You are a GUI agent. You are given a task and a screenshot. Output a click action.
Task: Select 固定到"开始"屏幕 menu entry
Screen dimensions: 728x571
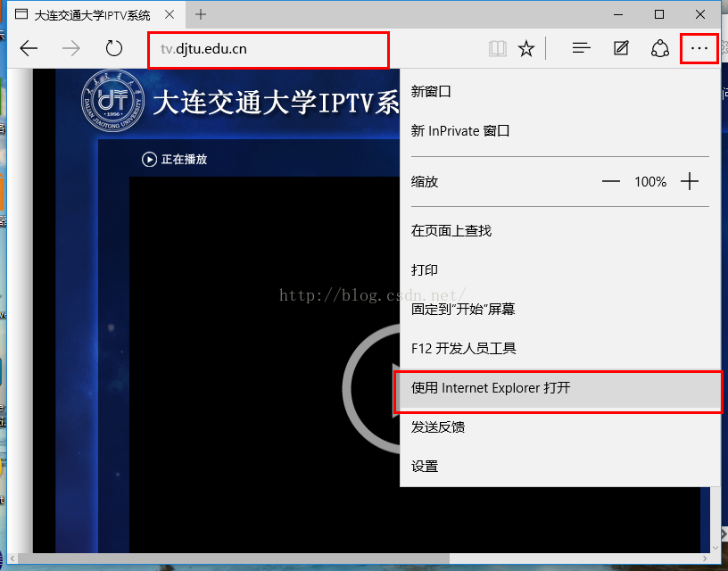[x=560, y=310]
